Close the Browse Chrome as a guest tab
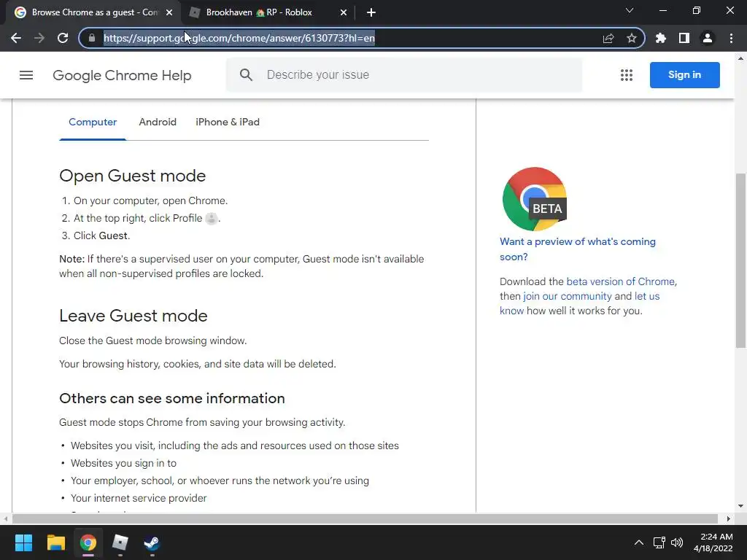The image size is (747, 560). coord(169,12)
